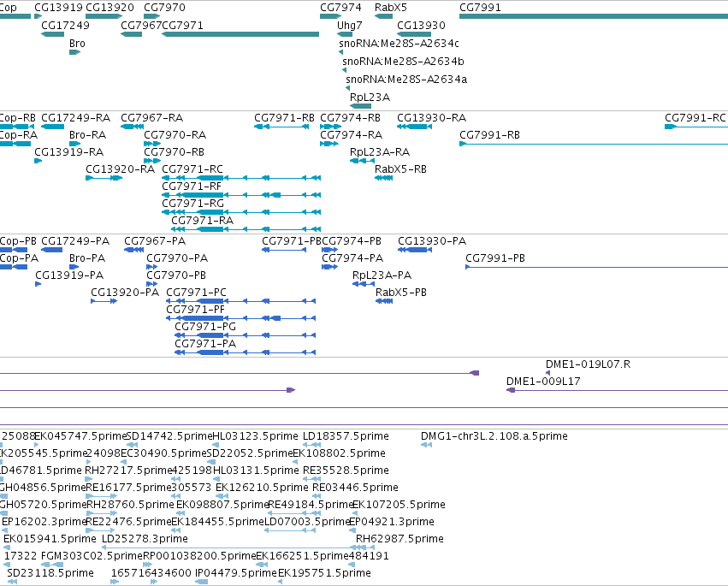This screenshot has width=728, height=586.
Task: Select the CG17249 gene glyph
Action: click(52, 34)
